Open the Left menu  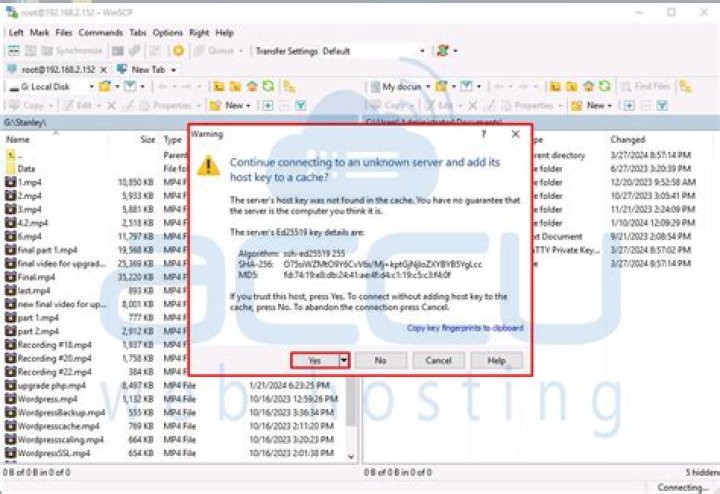coord(16,33)
